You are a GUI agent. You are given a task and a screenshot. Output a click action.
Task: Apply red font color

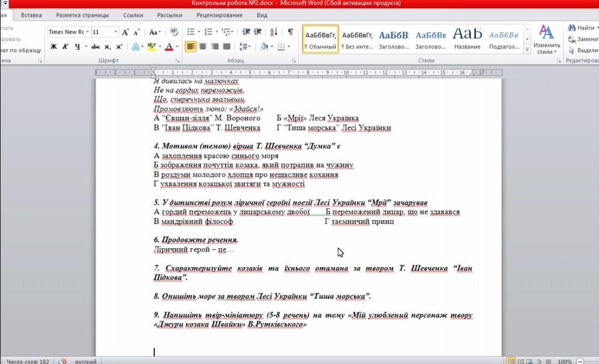[x=169, y=47]
